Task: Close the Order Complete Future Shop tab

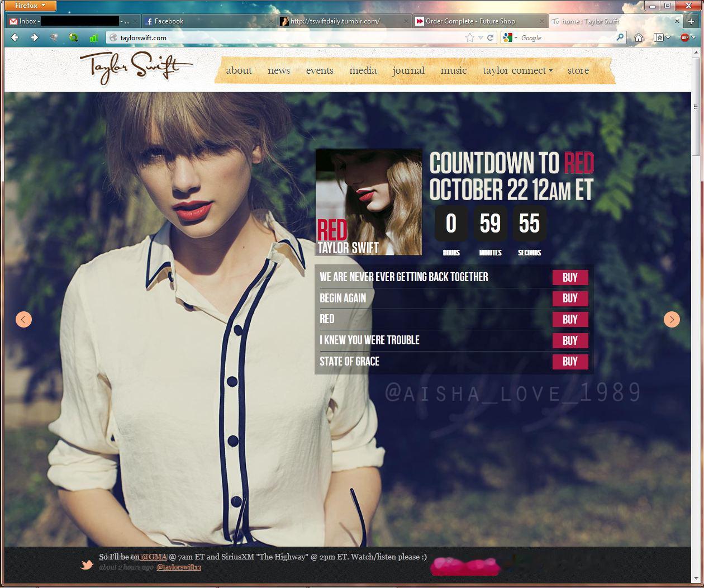Action: (x=541, y=21)
